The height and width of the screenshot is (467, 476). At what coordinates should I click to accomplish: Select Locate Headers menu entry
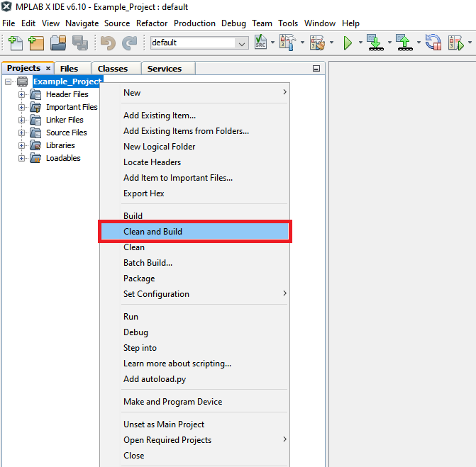(194, 162)
